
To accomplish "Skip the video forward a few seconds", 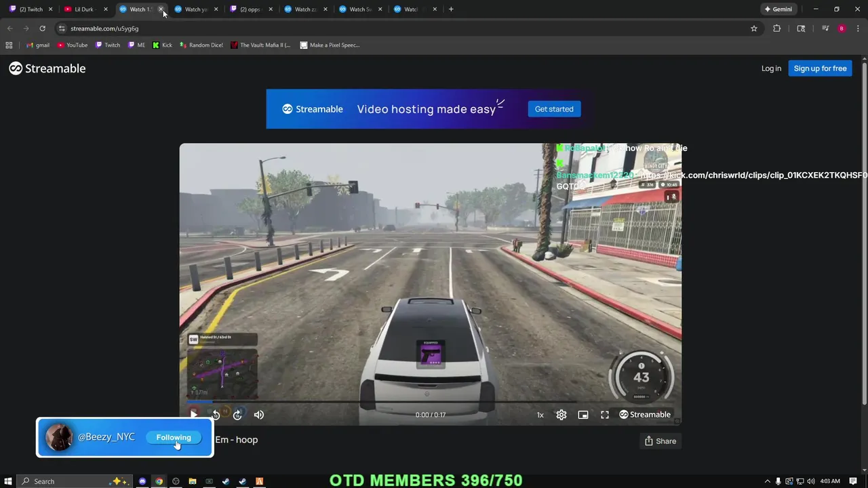I will click(x=237, y=415).
